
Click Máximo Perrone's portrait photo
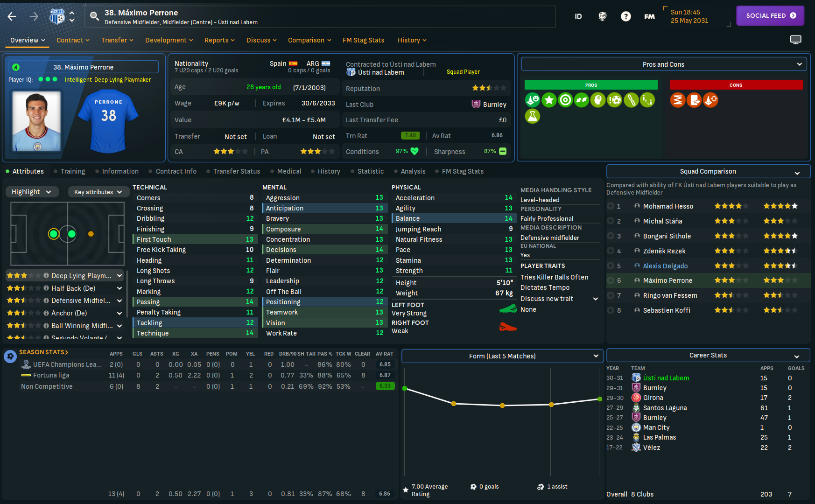pyautogui.click(x=36, y=120)
